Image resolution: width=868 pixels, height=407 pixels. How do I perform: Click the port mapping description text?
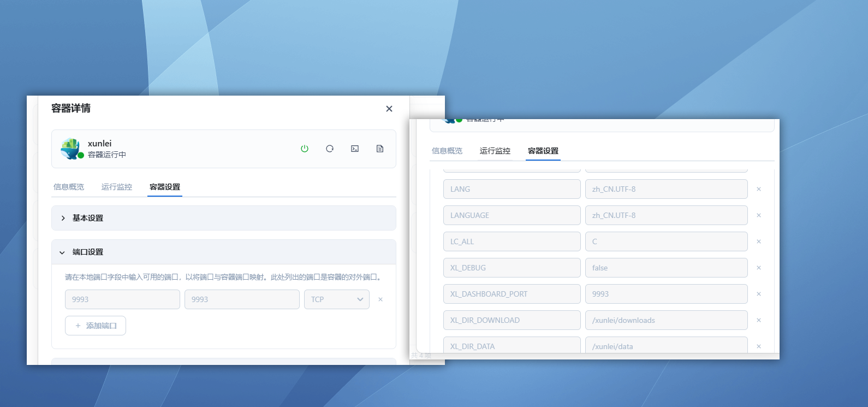click(224, 277)
